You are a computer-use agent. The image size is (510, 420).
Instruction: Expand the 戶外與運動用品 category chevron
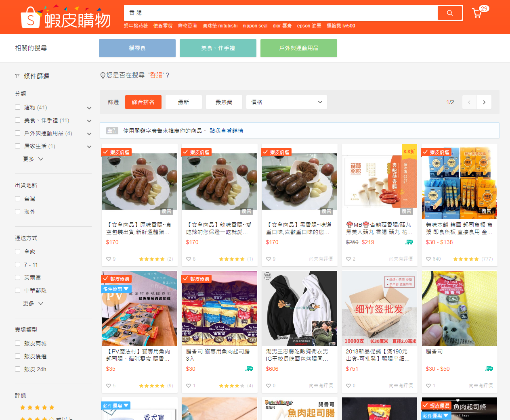[x=89, y=134]
